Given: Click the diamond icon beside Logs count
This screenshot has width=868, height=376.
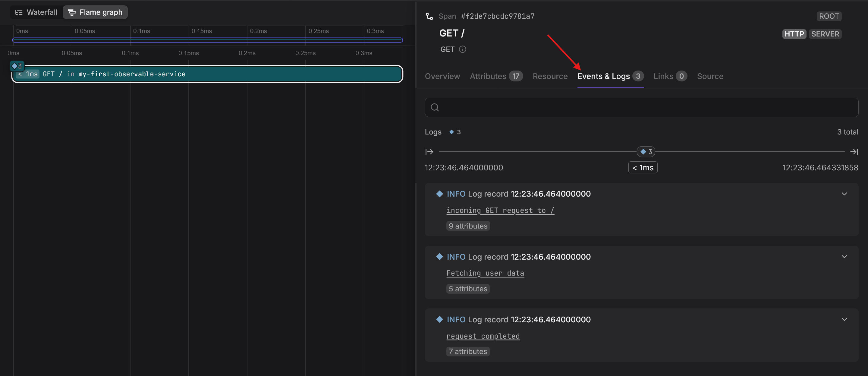Looking at the screenshot, I should pyautogui.click(x=451, y=132).
